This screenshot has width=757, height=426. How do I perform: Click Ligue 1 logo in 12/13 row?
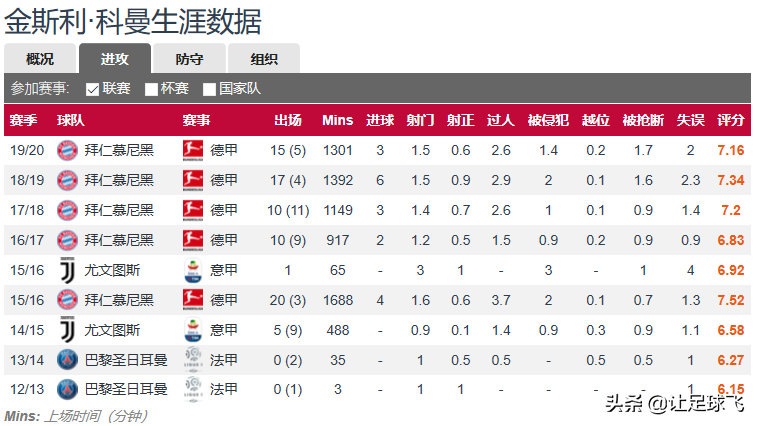[193, 389]
